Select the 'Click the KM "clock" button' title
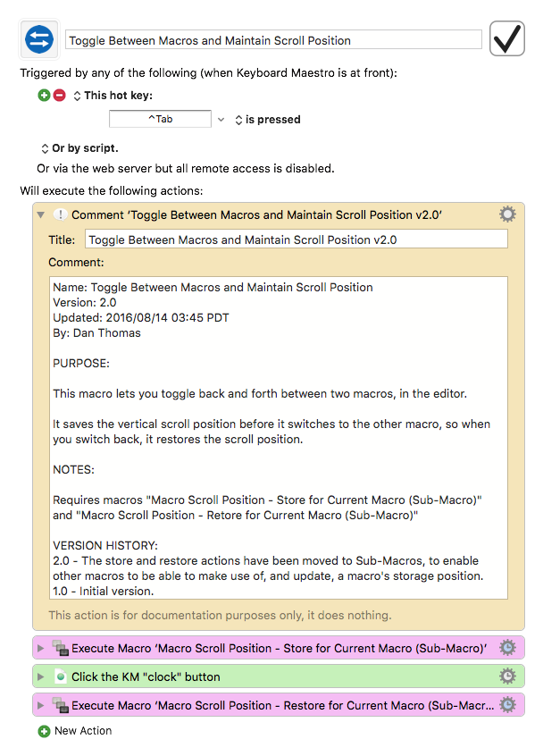 coord(146,677)
